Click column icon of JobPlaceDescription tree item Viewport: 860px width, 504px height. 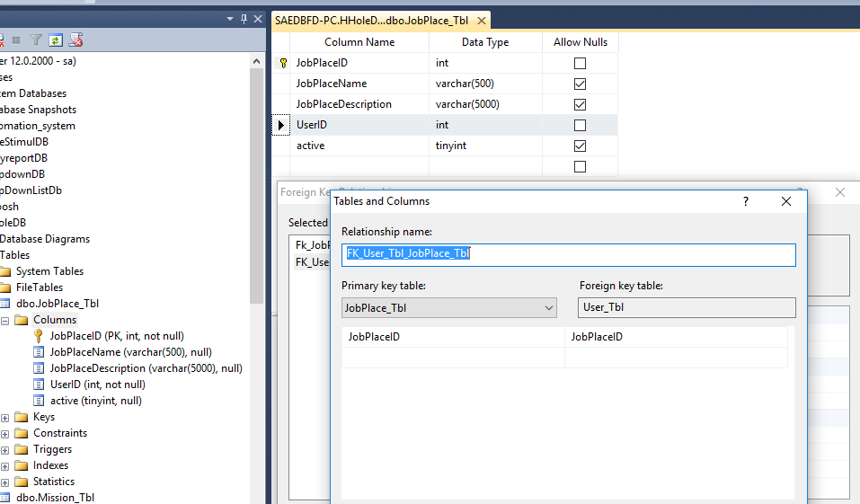(x=39, y=368)
